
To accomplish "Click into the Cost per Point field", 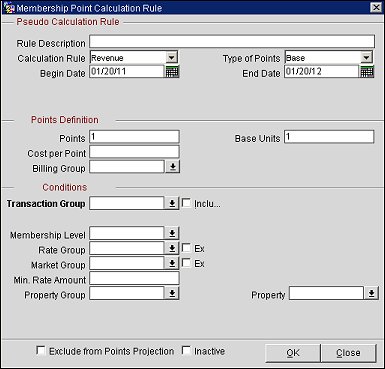I will point(134,152).
